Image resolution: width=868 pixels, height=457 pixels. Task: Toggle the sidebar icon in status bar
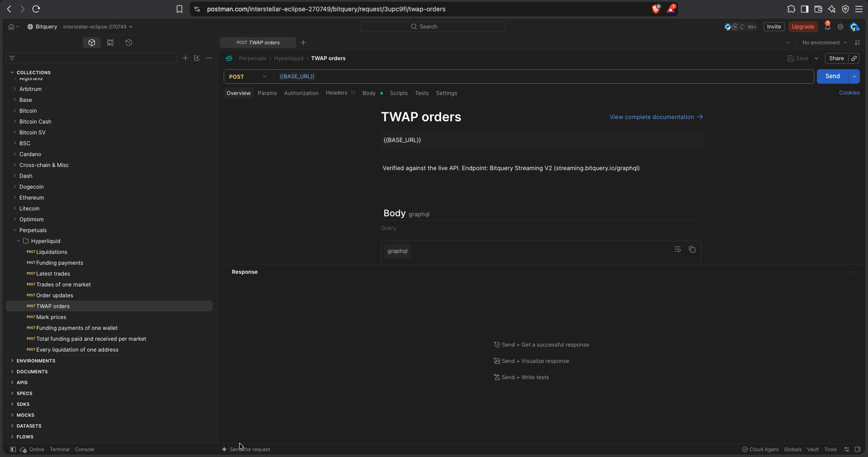tap(13, 449)
